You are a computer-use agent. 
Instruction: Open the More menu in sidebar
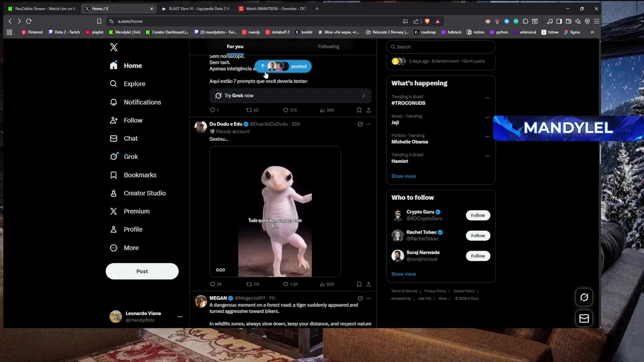(124, 248)
